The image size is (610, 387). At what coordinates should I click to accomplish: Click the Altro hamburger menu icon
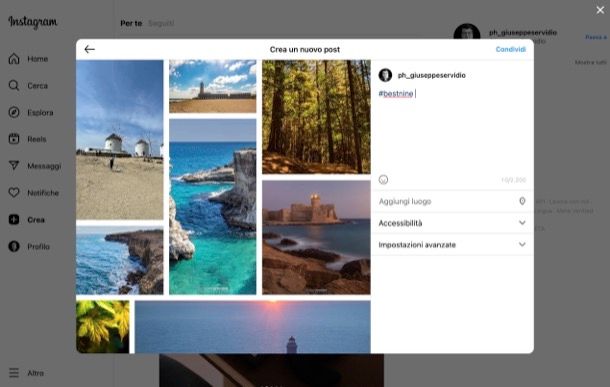click(x=14, y=373)
